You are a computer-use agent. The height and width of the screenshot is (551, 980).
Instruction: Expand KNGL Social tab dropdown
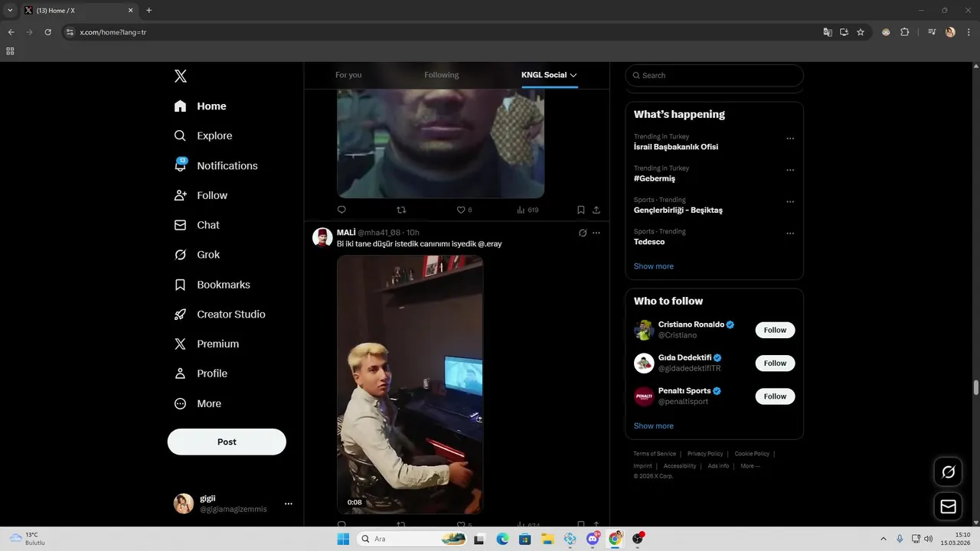(573, 75)
